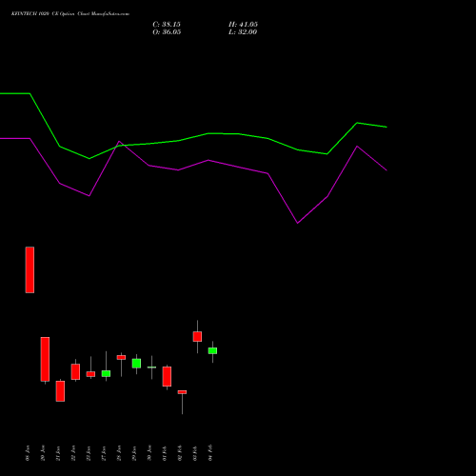Select the 29 Jan date label
Viewport: 476px width, 476px height.
coord(134,453)
